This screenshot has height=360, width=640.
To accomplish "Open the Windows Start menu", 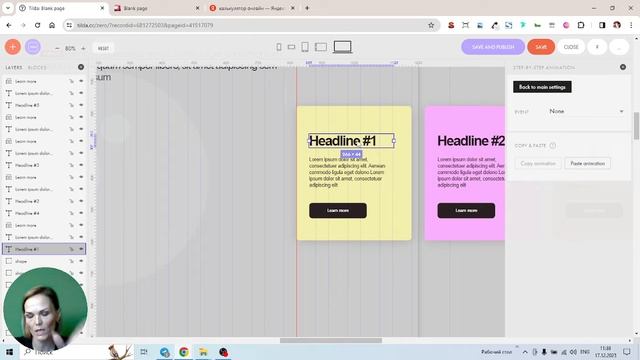I will tap(9, 352).
